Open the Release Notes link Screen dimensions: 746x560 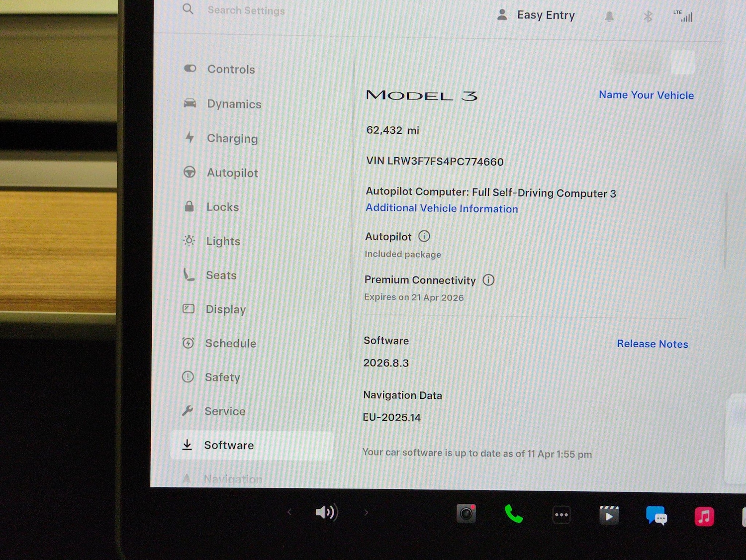[x=652, y=344]
